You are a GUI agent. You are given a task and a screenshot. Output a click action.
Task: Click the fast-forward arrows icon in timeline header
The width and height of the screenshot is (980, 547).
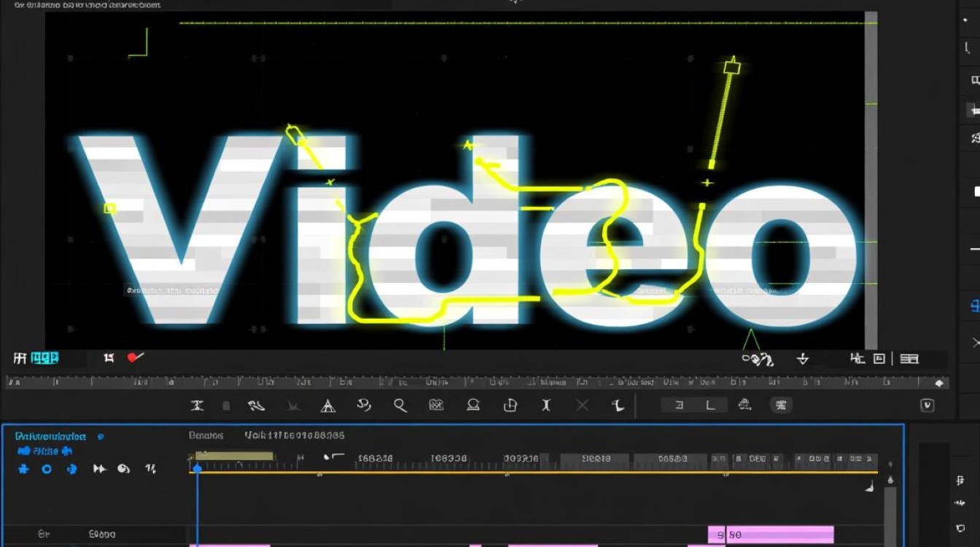coord(100,469)
